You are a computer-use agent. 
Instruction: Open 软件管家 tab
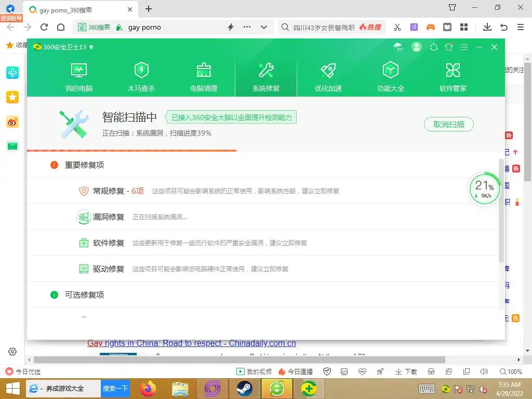pyautogui.click(x=453, y=77)
